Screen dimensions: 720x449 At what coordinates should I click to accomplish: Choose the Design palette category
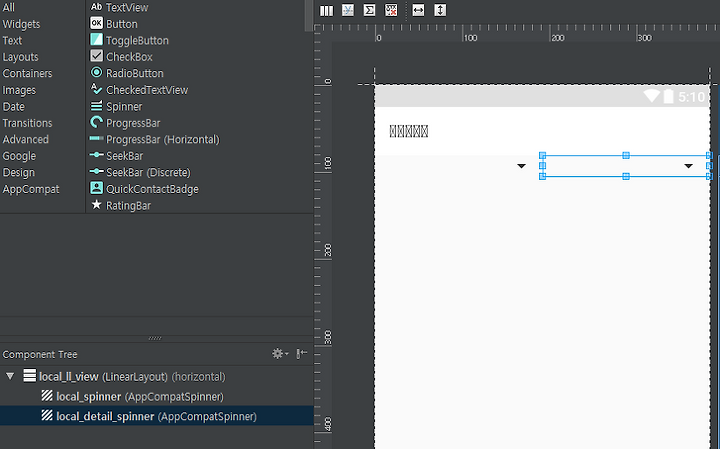[x=18, y=173]
